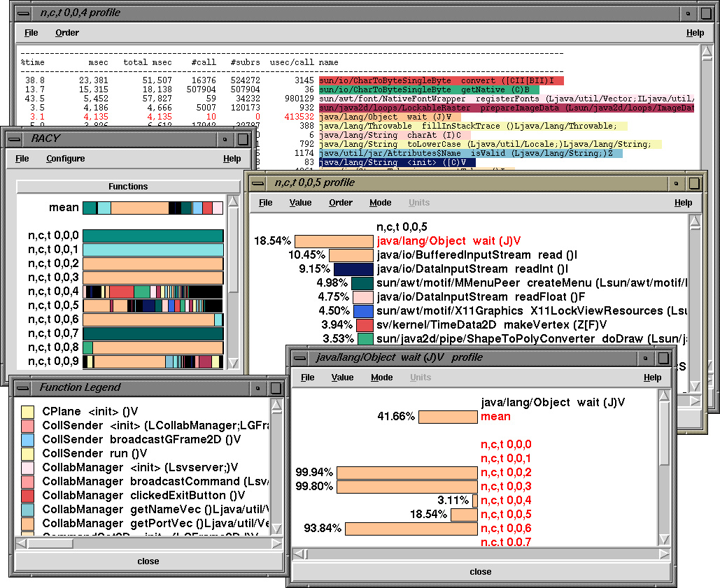Click the Functions header button in RACY
The image size is (720, 588).
coord(128,187)
